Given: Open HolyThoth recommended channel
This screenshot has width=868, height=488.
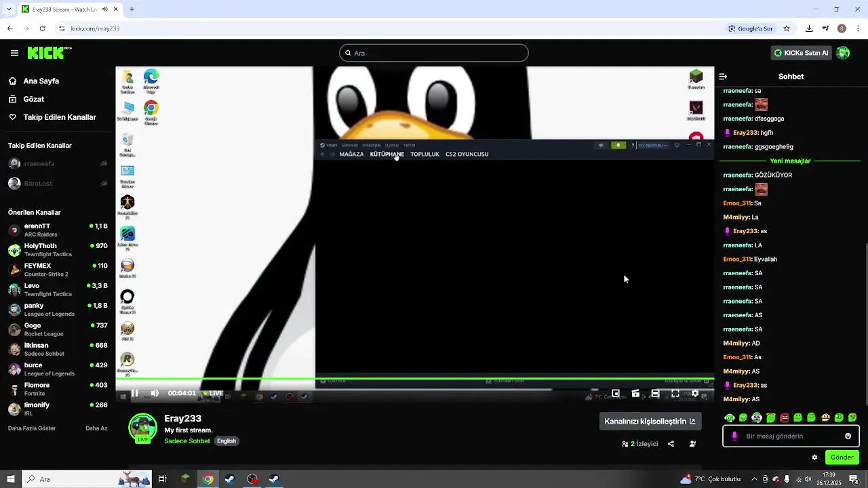Looking at the screenshot, I should (58, 249).
